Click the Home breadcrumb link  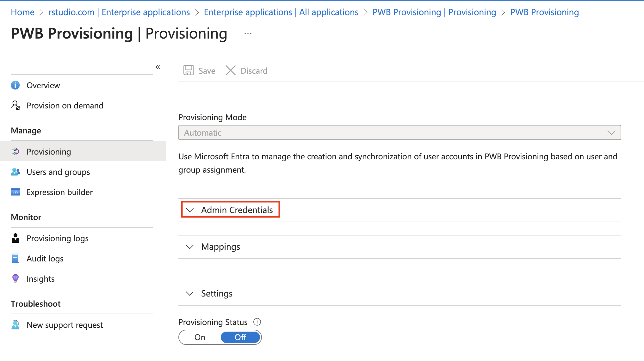click(x=22, y=12)
